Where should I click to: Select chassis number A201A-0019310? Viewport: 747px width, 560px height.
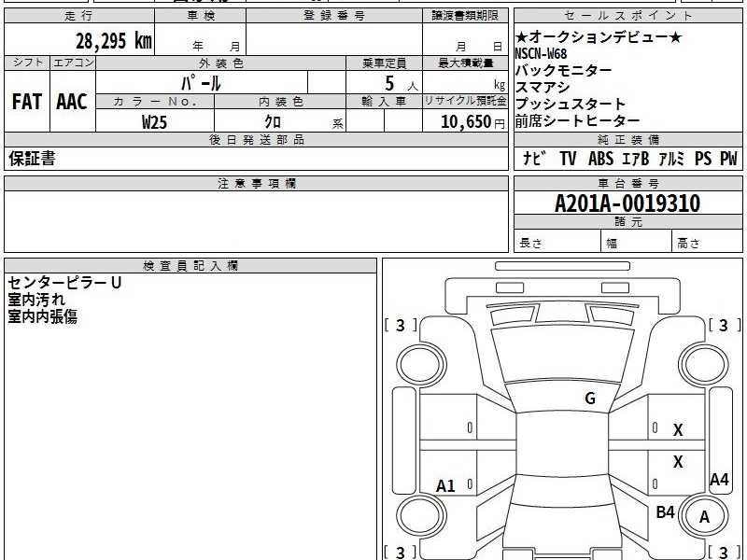click(627, 203)
